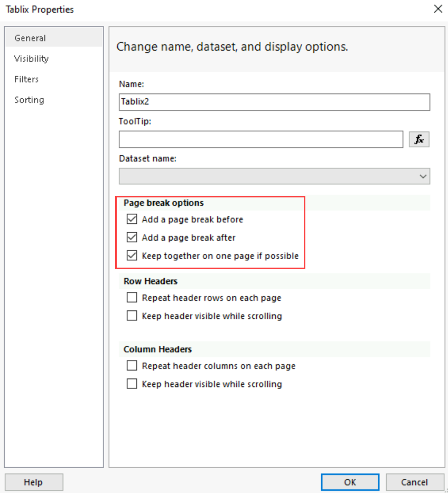Switch to the Visibility page
Viewport: 448px width, 493px height.
click(31, 59)
